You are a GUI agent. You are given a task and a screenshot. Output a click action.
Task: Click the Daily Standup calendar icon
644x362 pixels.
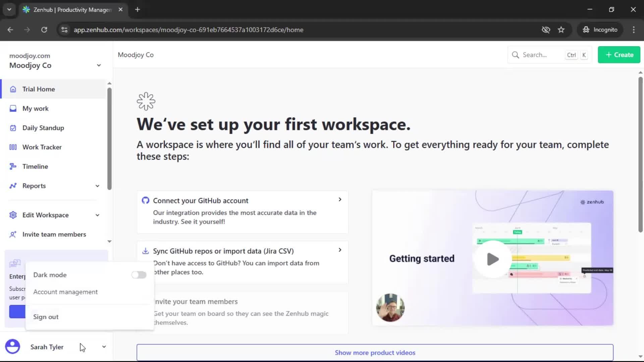click(13, 128)
